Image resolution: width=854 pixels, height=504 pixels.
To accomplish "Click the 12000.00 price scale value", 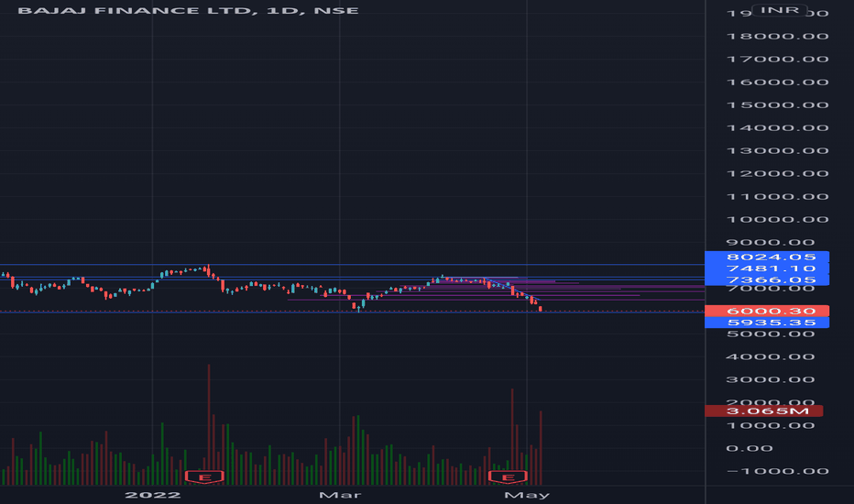I will click(x=777, y=173).
